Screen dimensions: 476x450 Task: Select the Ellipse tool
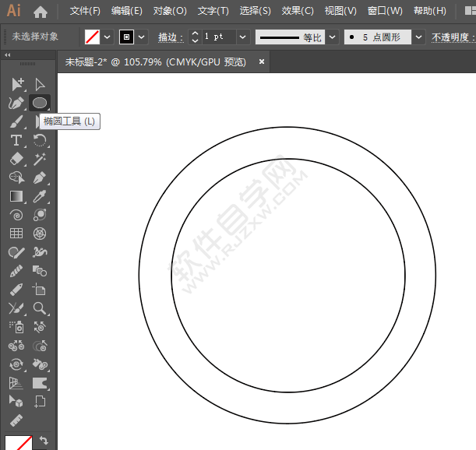(x=40, y=103)
